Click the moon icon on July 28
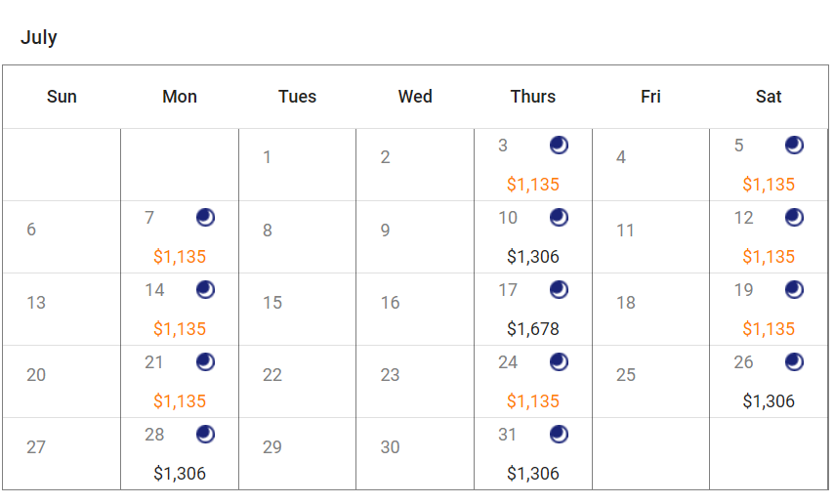834x504 pixels. pyautogui.click(x=205, y=435)
